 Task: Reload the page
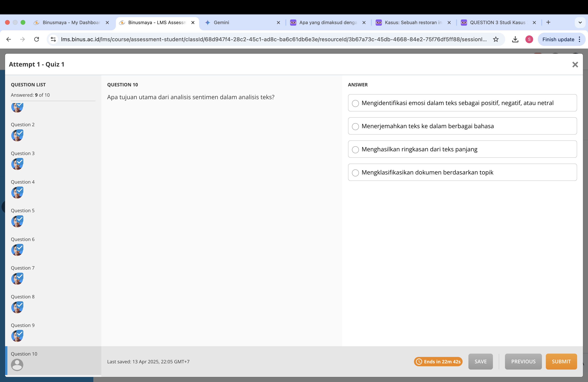(37, 39)
